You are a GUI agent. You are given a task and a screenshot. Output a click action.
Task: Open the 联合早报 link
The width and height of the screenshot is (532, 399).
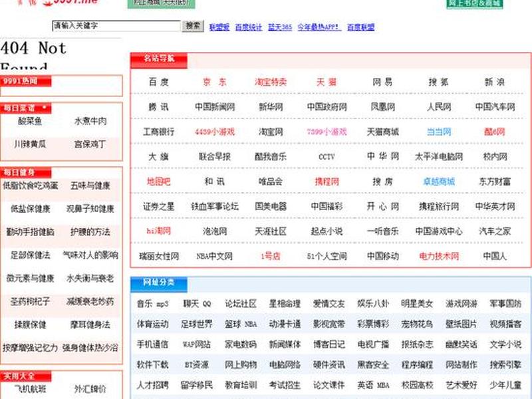point(215,157)
